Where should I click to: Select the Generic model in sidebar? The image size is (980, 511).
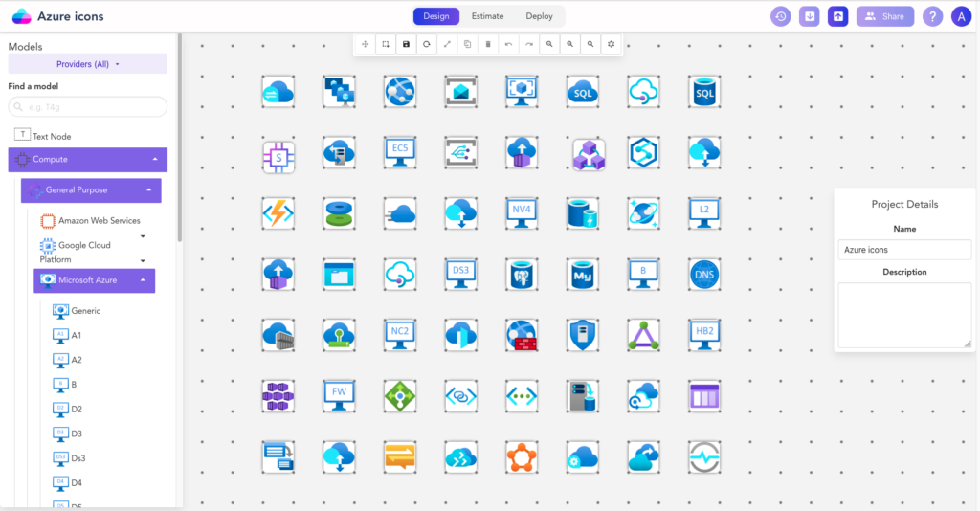point(77,310)
